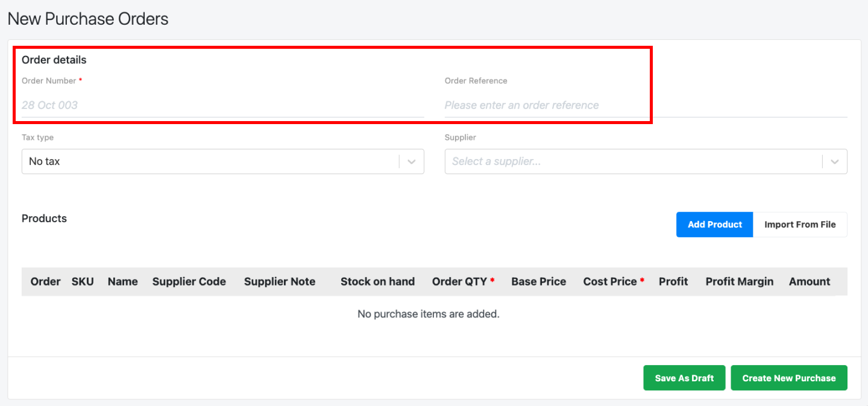This screenshot has height=406, width=868.
Task: Click the Base Price column header
Action: click(539, 281)
